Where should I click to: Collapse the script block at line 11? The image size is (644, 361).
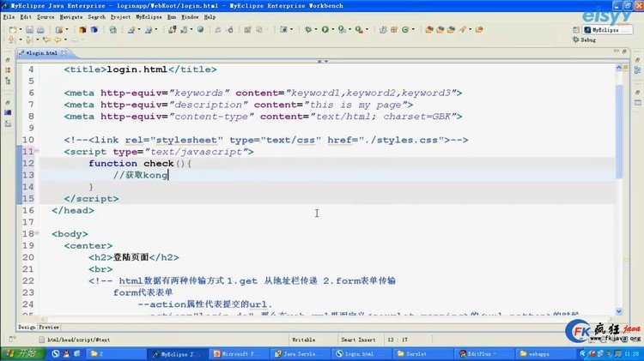(37, 152)
